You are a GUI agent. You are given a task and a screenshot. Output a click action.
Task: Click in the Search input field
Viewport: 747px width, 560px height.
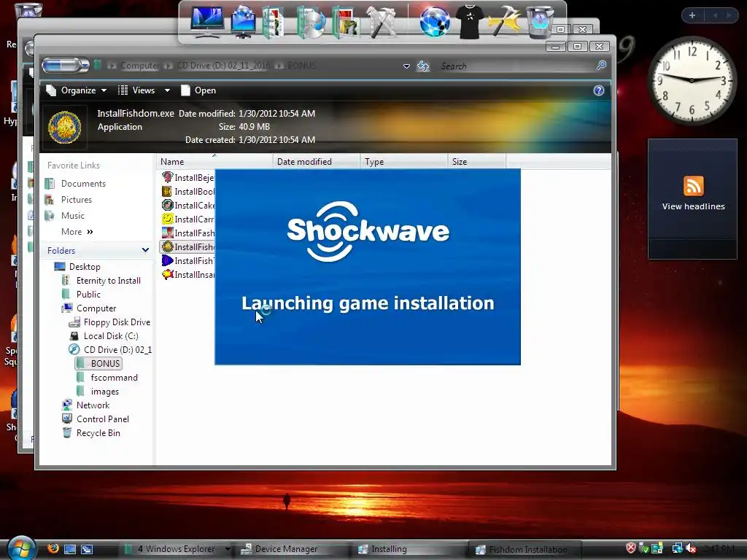514,66
